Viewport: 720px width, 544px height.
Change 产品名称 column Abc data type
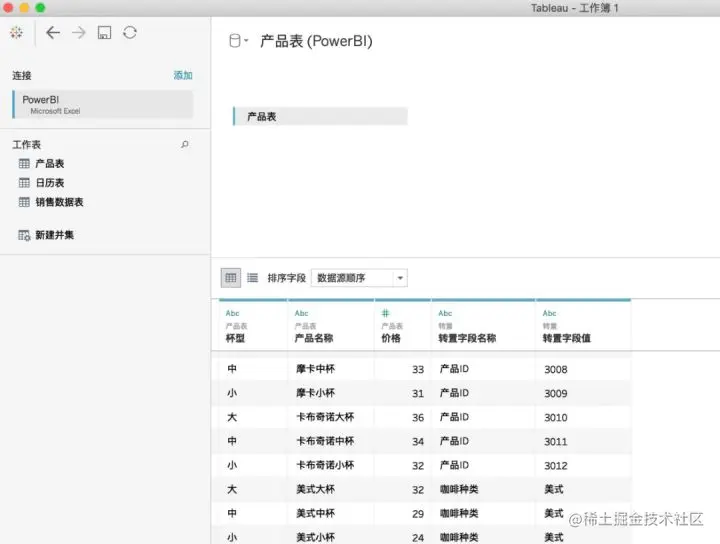[x=301, y=313]
